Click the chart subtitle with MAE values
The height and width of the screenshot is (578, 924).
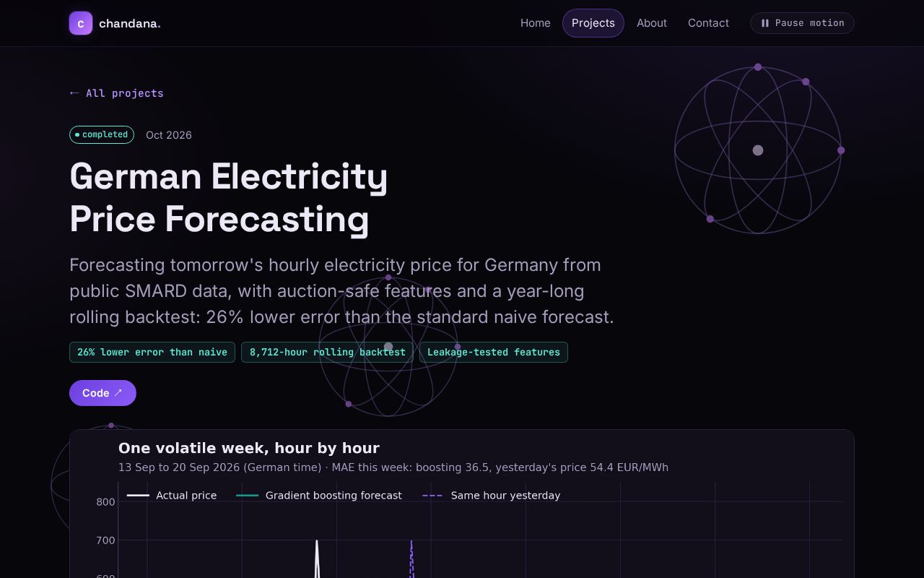[393, 467]
